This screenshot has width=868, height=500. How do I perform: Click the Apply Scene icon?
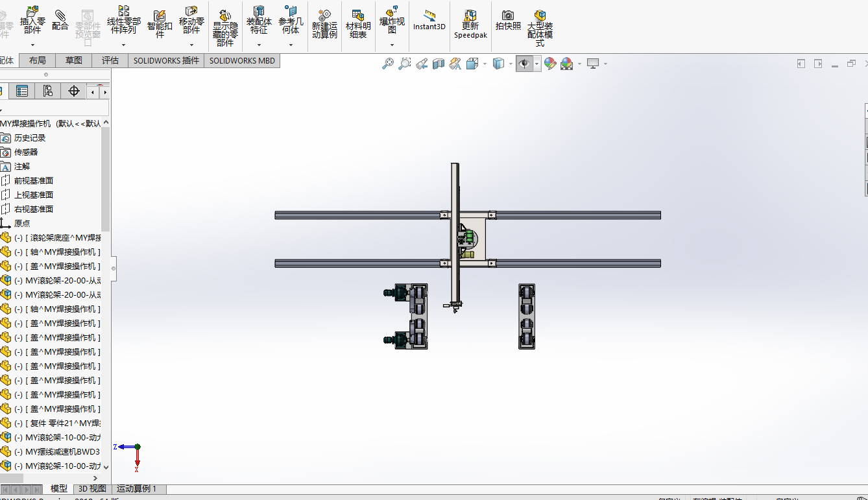[x=566, y=64]
